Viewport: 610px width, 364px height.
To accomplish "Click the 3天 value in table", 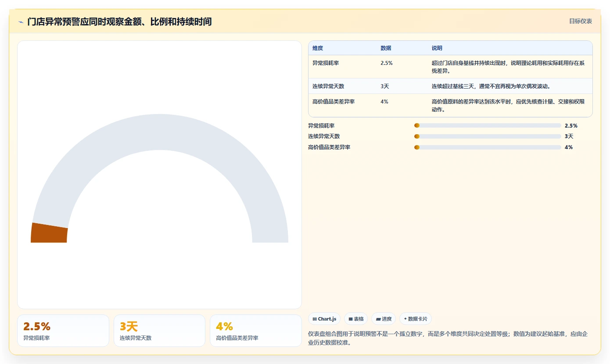I will tap(385, 86).
